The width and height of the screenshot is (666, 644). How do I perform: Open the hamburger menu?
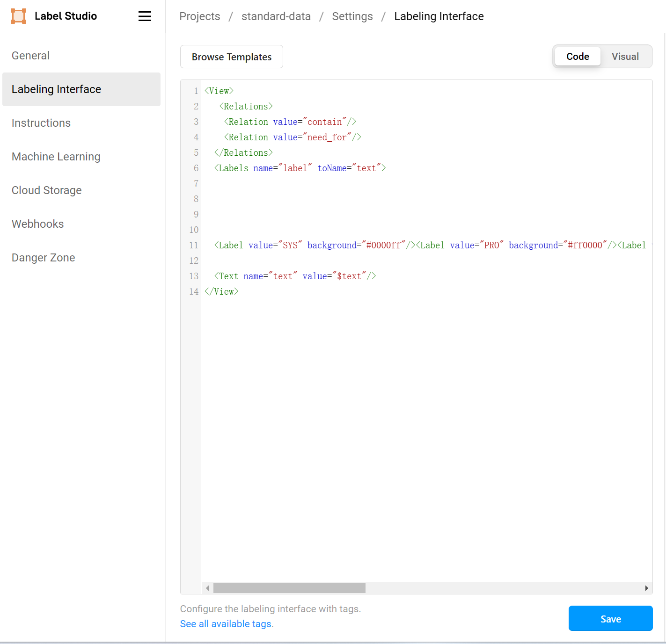[145, 16]
